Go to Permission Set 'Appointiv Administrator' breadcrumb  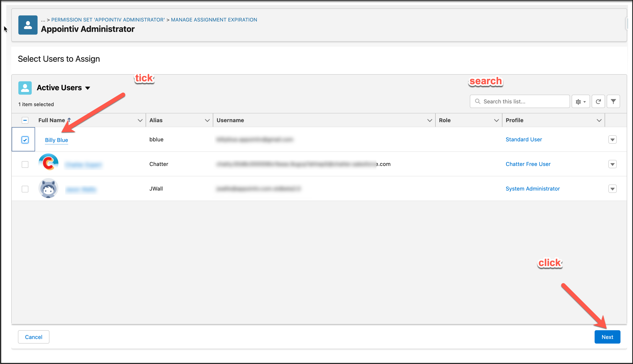(x=108, y=20)
